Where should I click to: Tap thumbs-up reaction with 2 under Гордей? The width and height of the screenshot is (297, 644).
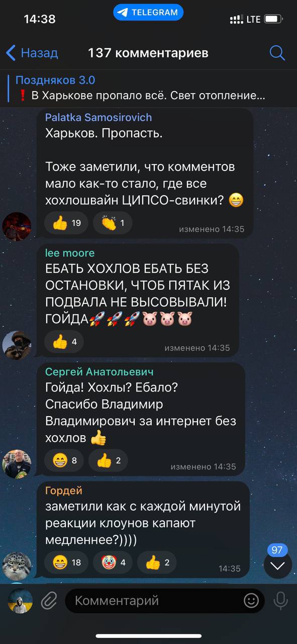pyautogui.click(x=157, y=562)
